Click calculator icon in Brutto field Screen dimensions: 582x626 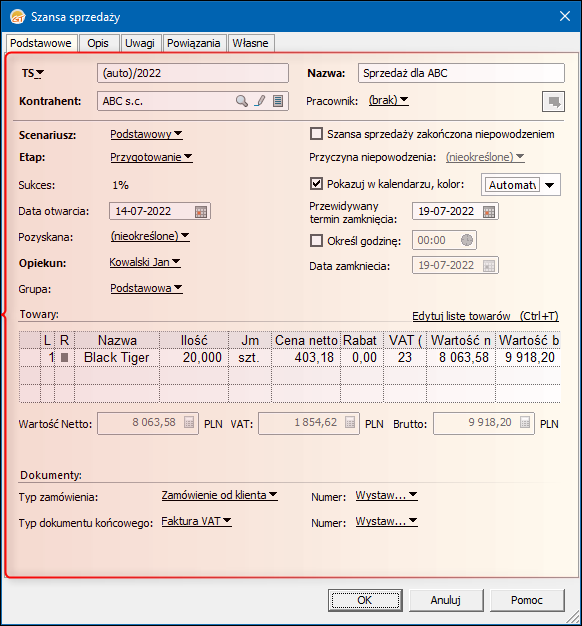tap(525, 422)
